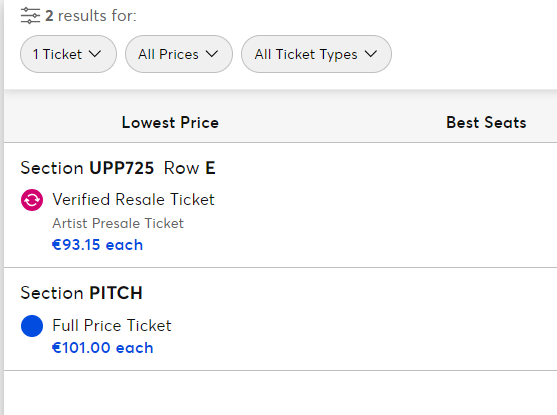
Task: Switch to the Lowest Price tab
Action: pos(170,123)
